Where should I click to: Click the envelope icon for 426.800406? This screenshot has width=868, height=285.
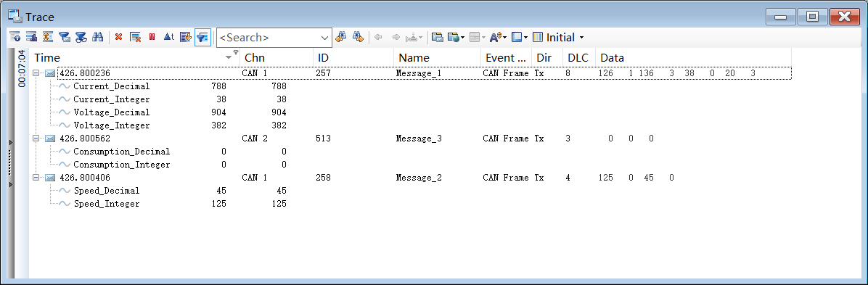point(50,178)
